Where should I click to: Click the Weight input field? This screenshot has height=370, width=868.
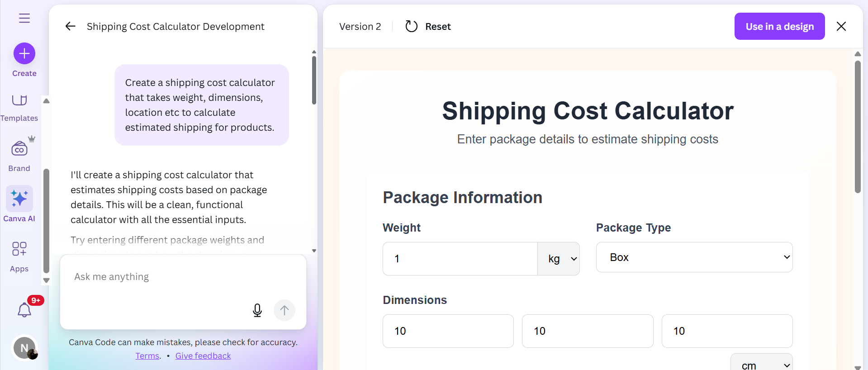coord(460,259)
